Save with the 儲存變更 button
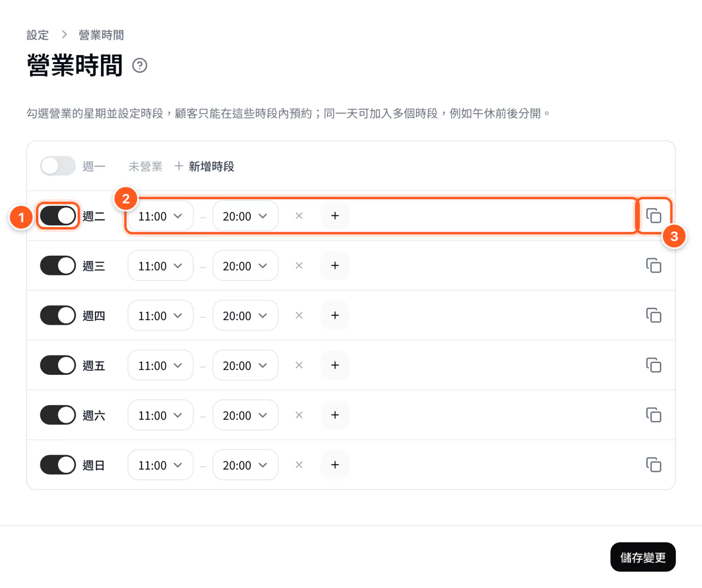This screenshot has width=702, height=588. point(643,557)
